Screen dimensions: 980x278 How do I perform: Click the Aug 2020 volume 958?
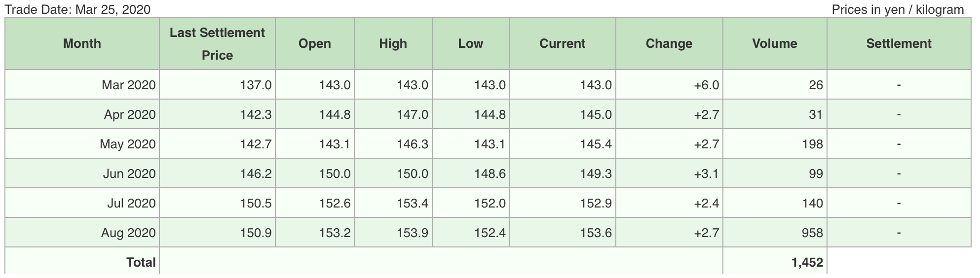point(775,233)
